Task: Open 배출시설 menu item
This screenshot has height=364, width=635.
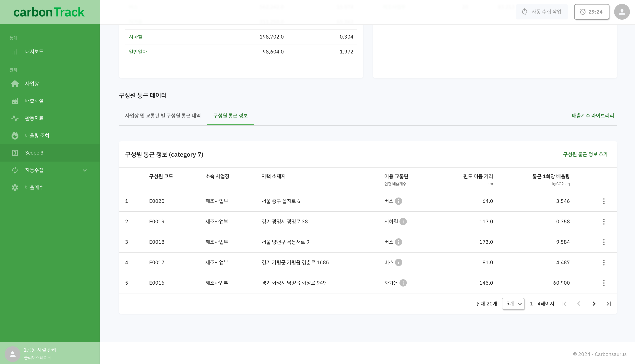Action: pyautogui.click(x=50, y=101)
